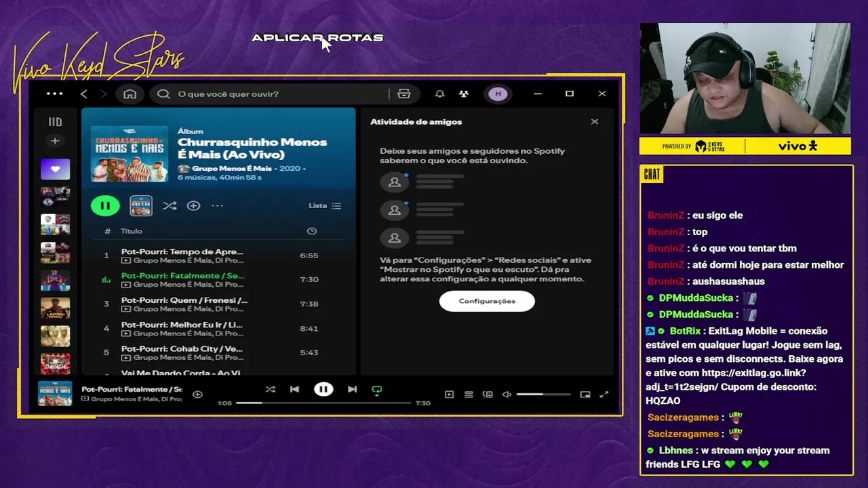Click the duration clock column icon
868x488 pixels.
(x=312, y=231)
